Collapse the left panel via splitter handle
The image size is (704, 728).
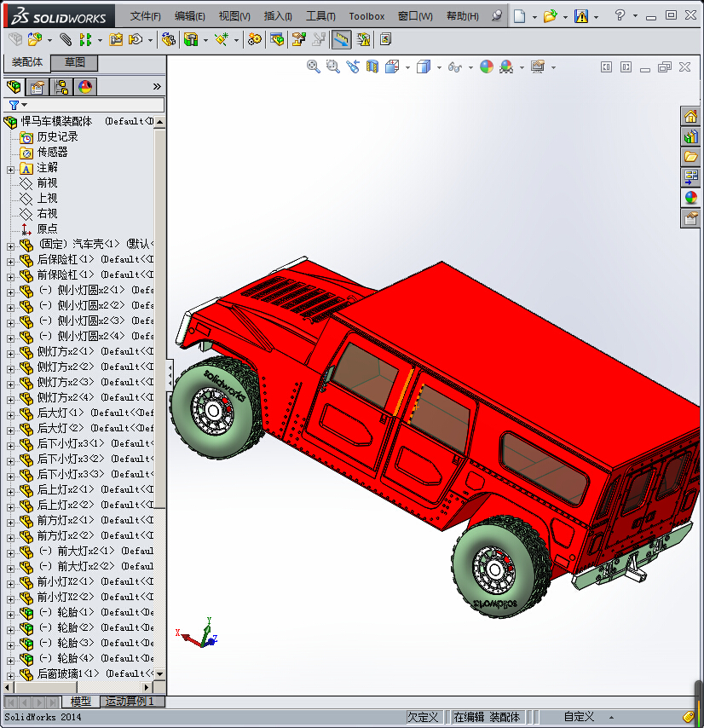(x=170, y=375)
